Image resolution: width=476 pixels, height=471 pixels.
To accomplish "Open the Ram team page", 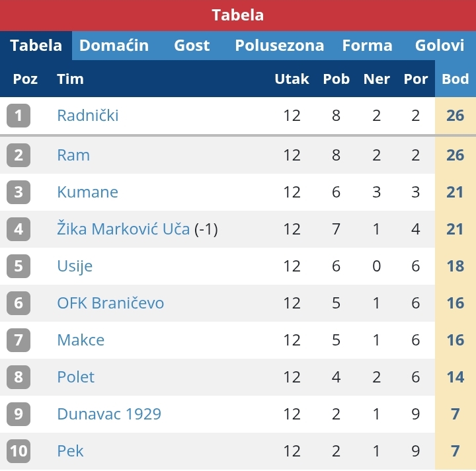I will 73,155.
